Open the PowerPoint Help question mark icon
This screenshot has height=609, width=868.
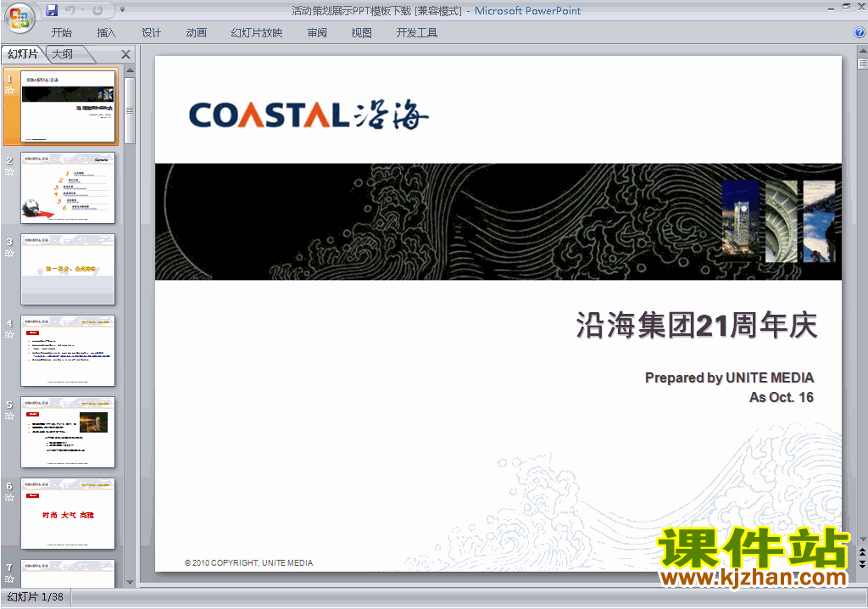pyautogui.click(x=860, y=33)
